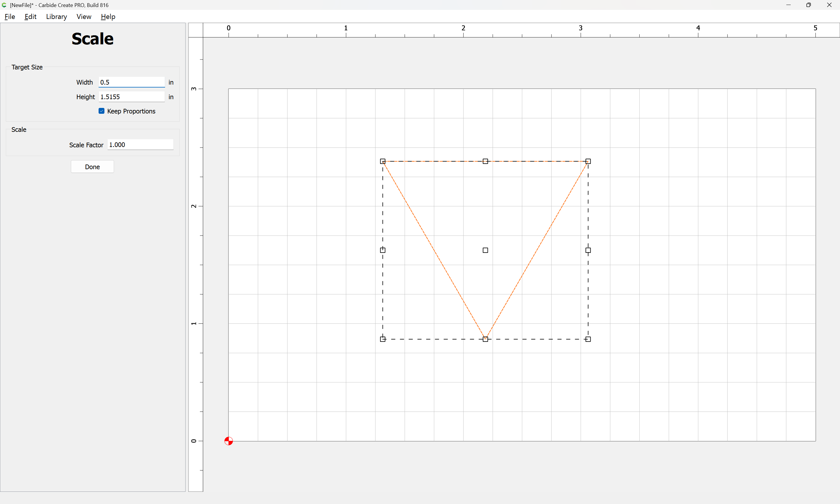Select the bottom-left selection handle
Image resolution: width=840 pixels, height=504 pixels.
click(383, 339)
